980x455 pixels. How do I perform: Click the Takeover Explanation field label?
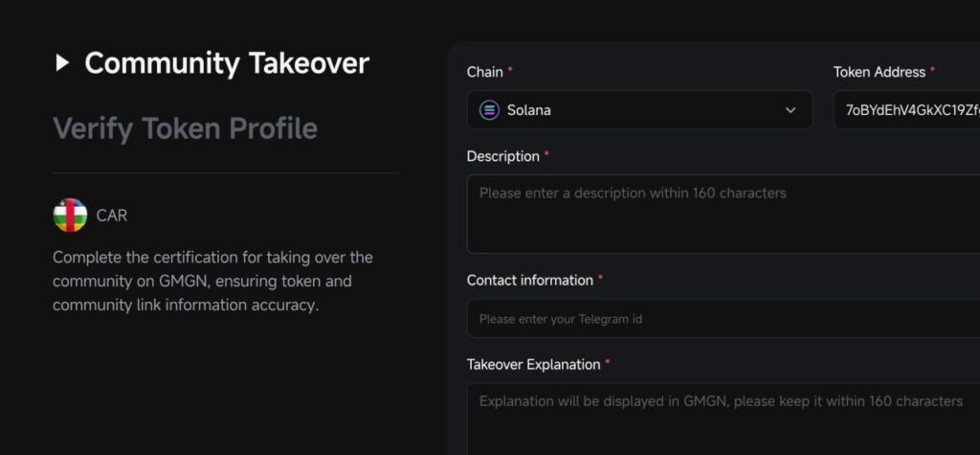click(533, 365)
